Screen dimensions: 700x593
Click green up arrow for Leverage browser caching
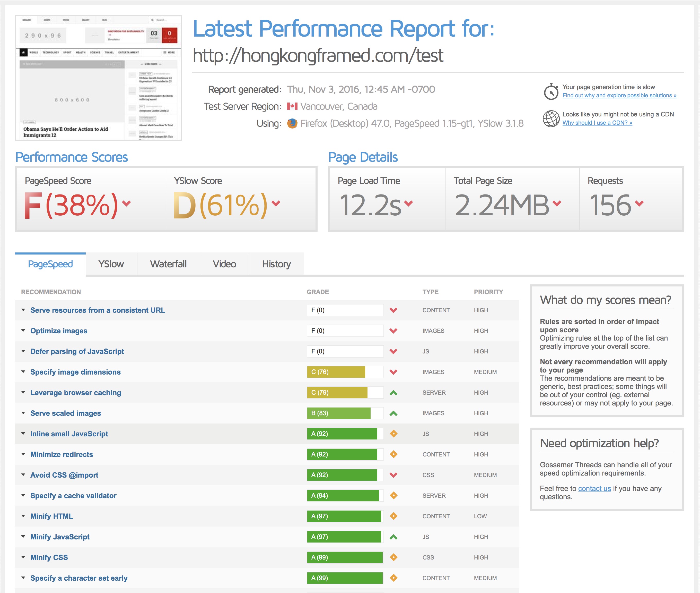tap(393, 393)
